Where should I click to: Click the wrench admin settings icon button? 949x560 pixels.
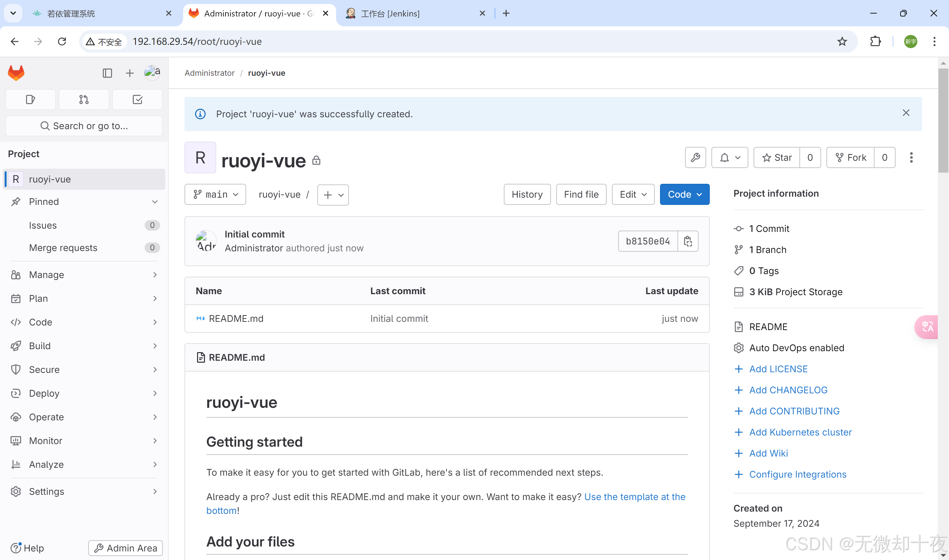click(695, 157)
